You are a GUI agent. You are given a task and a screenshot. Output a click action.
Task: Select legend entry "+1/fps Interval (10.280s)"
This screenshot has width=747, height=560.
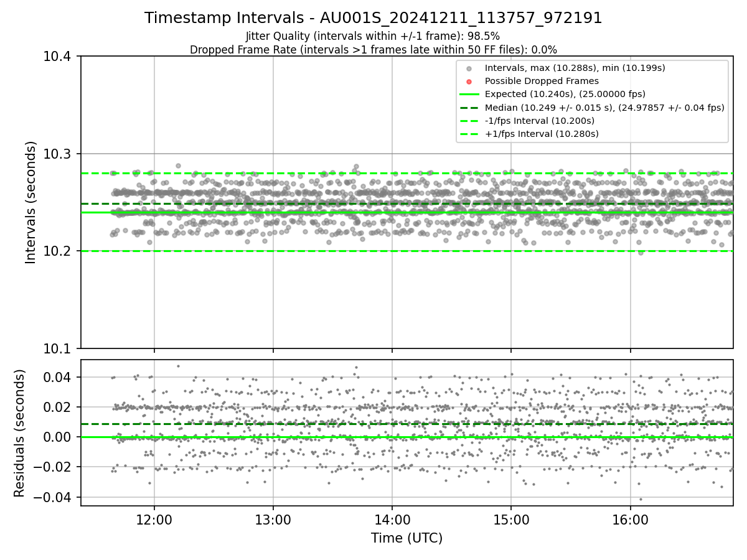(x=542, y=134)
